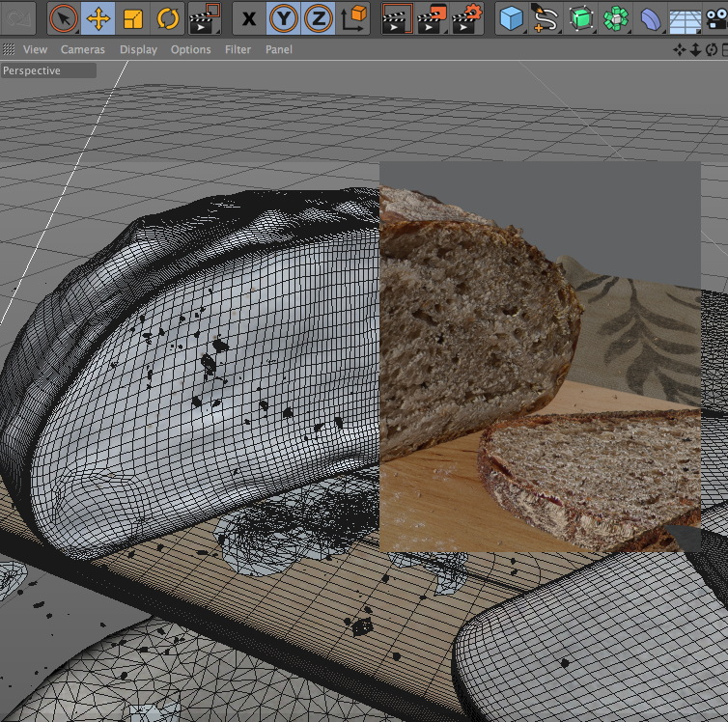728x722 pixels.
Task: Add an Array modeling object
Action: coord(616,18)
